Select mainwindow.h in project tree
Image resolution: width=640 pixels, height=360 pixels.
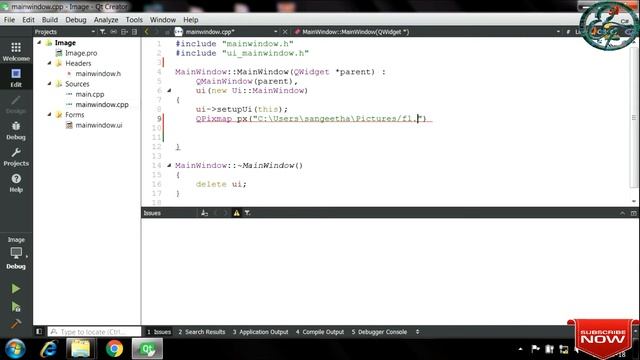98,73
